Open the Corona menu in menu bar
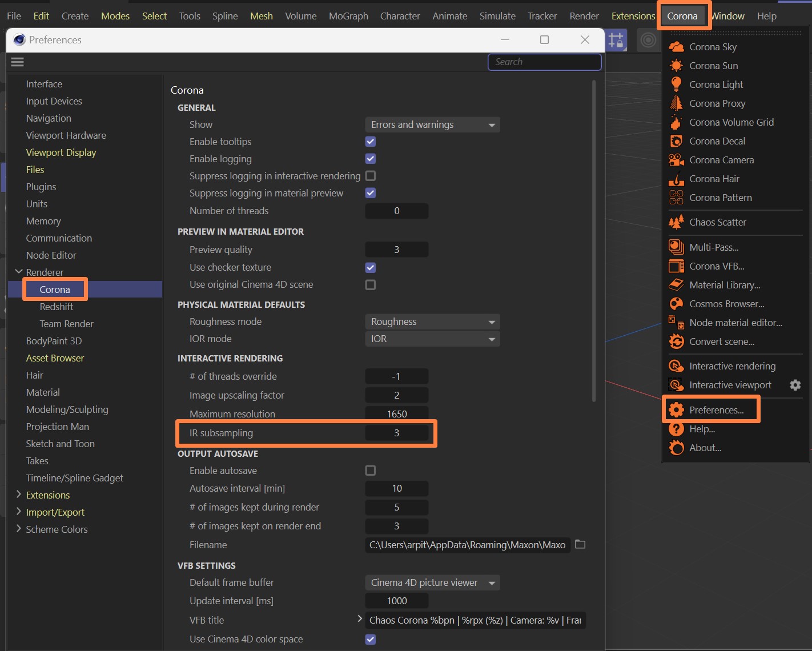The height and width of the screenshot is (651, 812). point(682,16)
